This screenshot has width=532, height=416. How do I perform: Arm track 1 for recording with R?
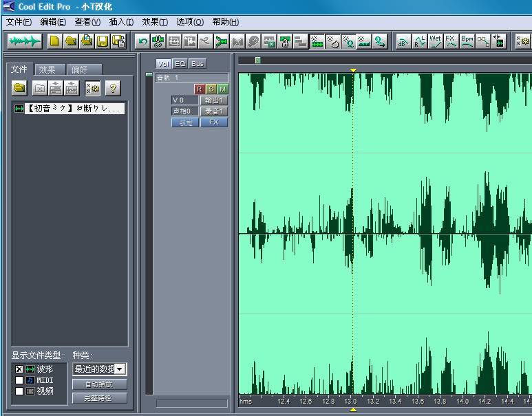199,89
